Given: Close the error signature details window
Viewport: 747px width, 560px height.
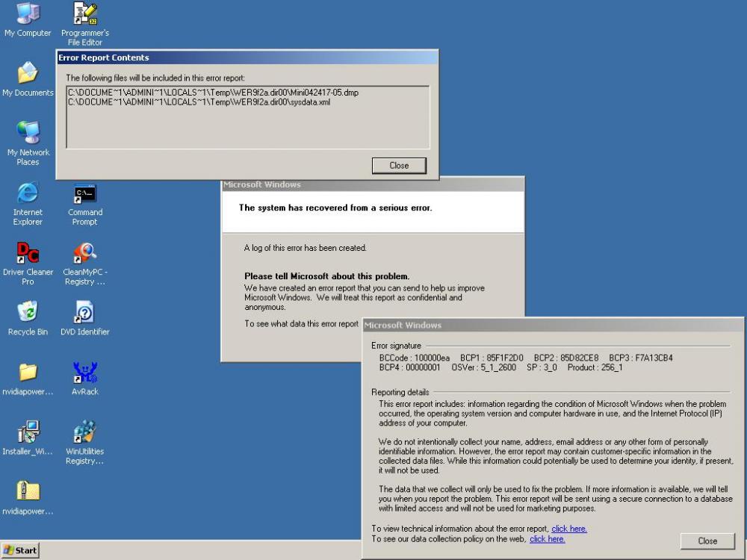Looking at the screenshot, I should pyautogui.click(x=707, y=541).
